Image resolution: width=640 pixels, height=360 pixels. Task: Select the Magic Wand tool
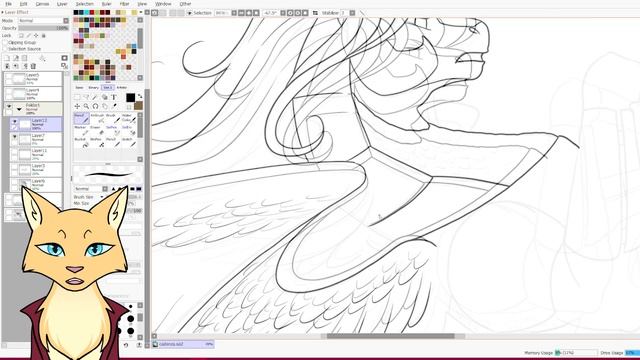click(95, 97)
